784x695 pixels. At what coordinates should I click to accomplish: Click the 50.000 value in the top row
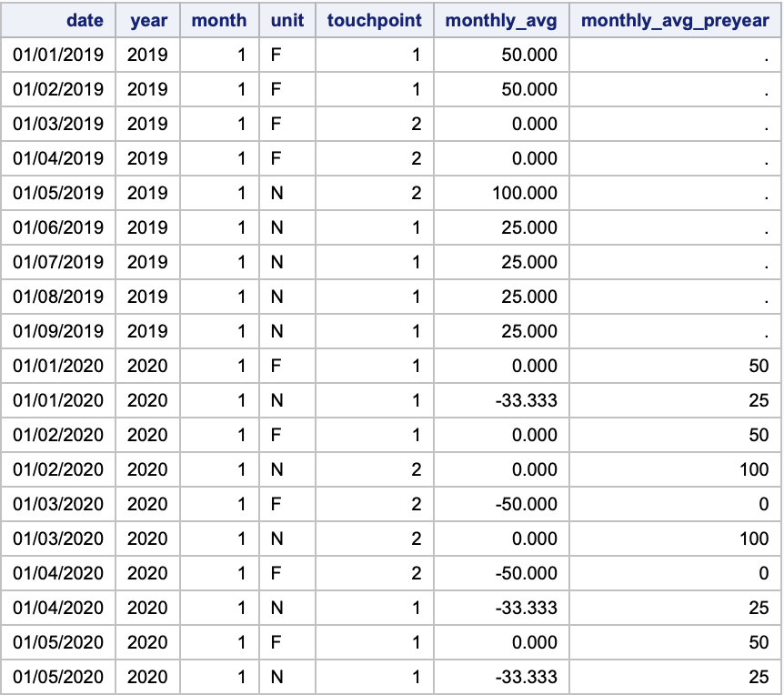tap(525, 55)
